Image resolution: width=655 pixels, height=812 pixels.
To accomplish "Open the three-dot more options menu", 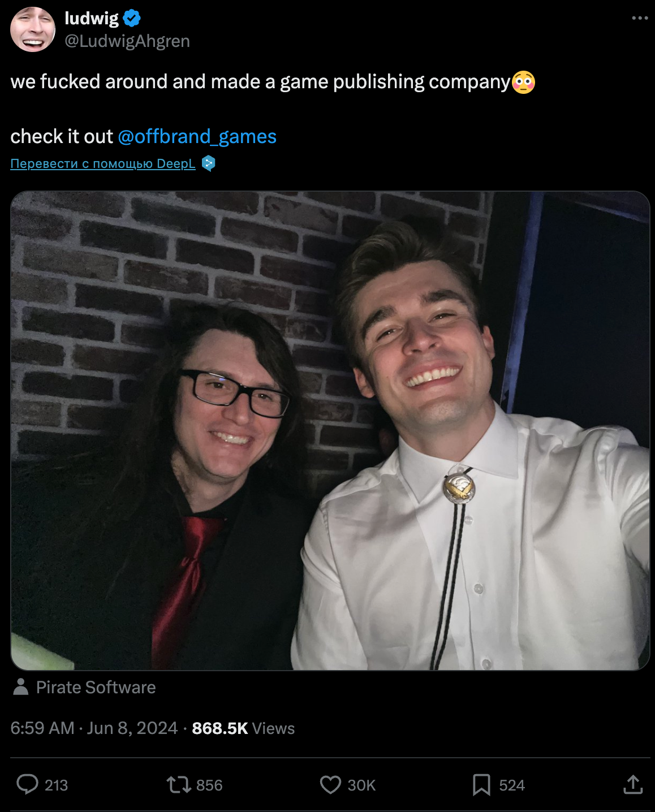I will coord(640,18).
